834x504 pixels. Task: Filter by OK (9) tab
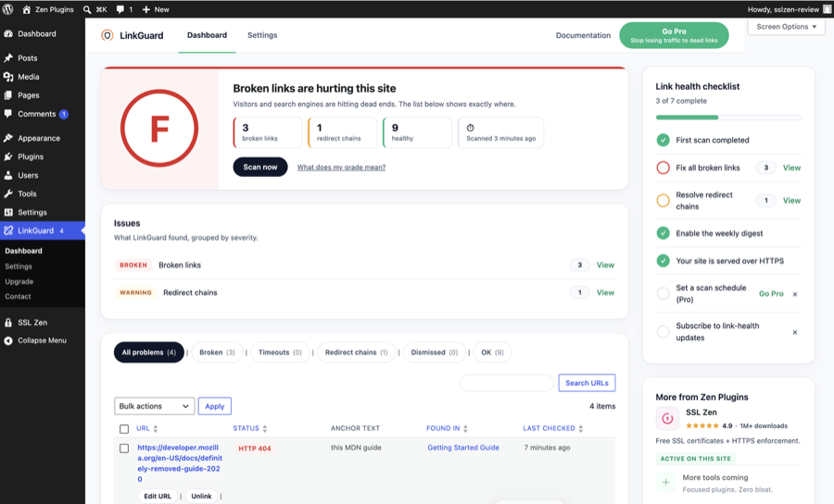tap(493, 352)
